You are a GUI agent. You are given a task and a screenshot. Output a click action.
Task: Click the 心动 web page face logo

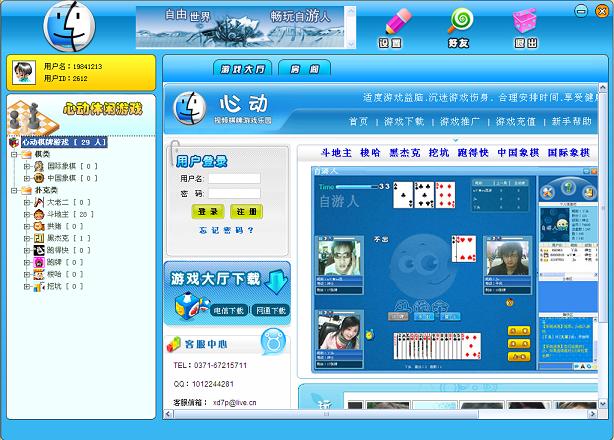click(190, 108)
